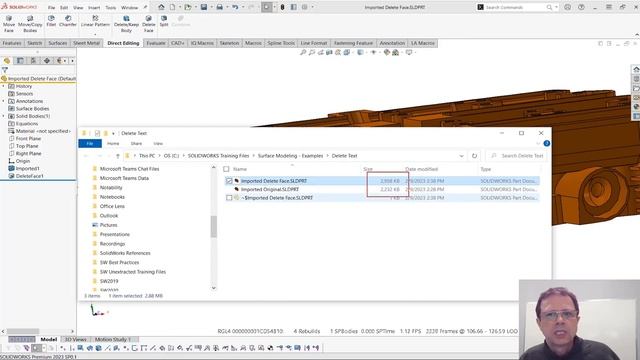Click the SOLIDWORKS user login icon
Image resolution: width=640 pixels, height=360 pixels.
point(567,7)
